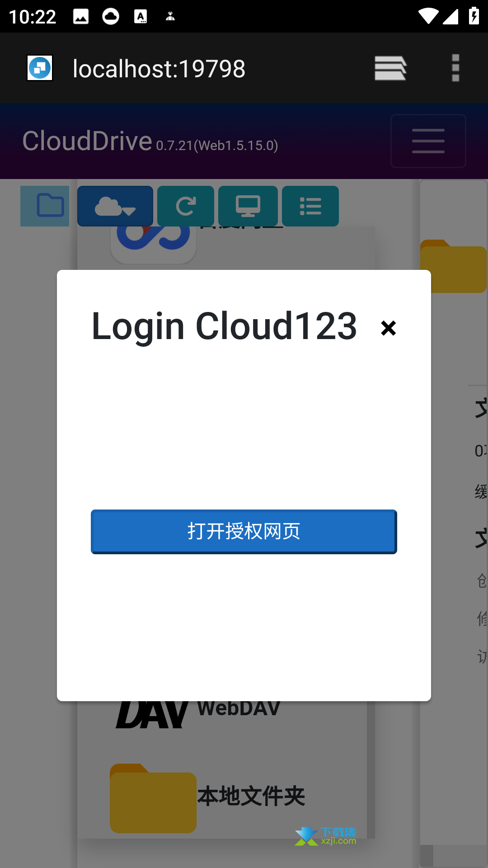488x868 pixels.
Task: Click the 打开授权网页 button
Action: (244, 532)
